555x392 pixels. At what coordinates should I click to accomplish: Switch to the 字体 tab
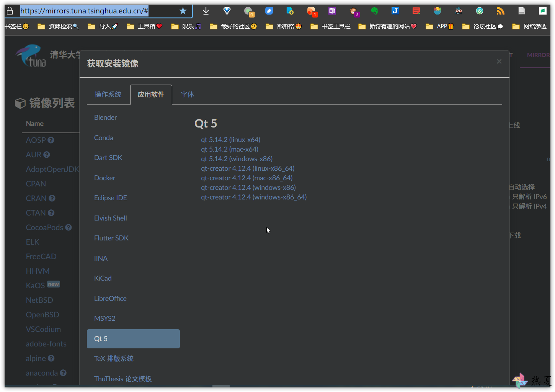188,95
